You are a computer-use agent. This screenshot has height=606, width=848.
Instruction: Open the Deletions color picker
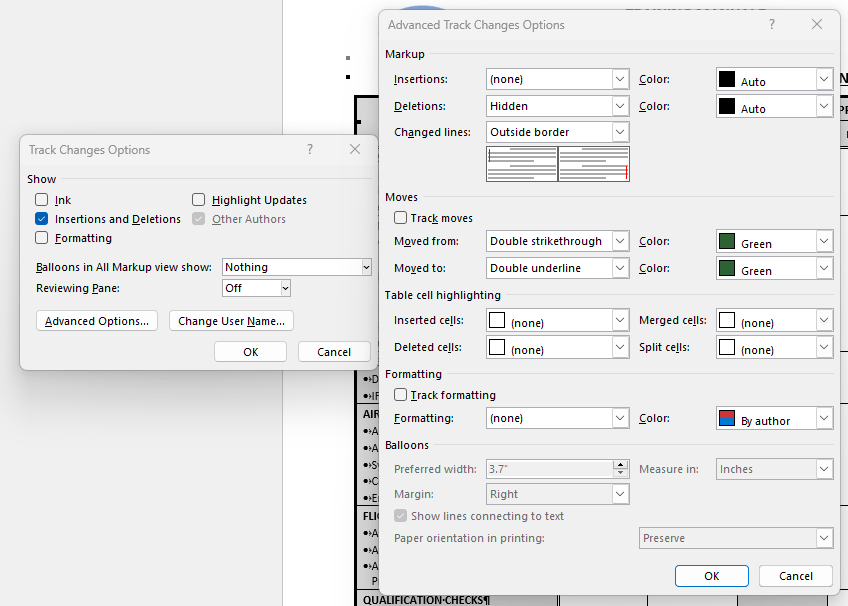(x=774, y=106)
